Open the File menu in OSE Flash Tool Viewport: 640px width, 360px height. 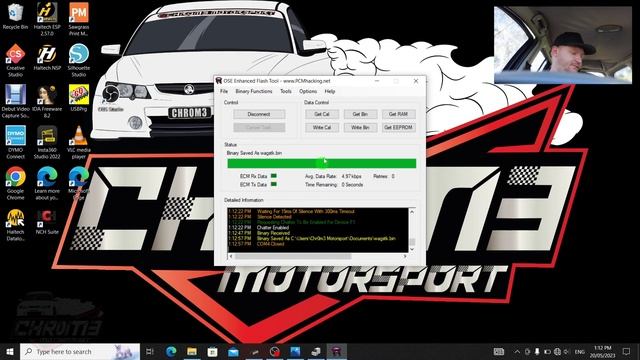point(224,91)
